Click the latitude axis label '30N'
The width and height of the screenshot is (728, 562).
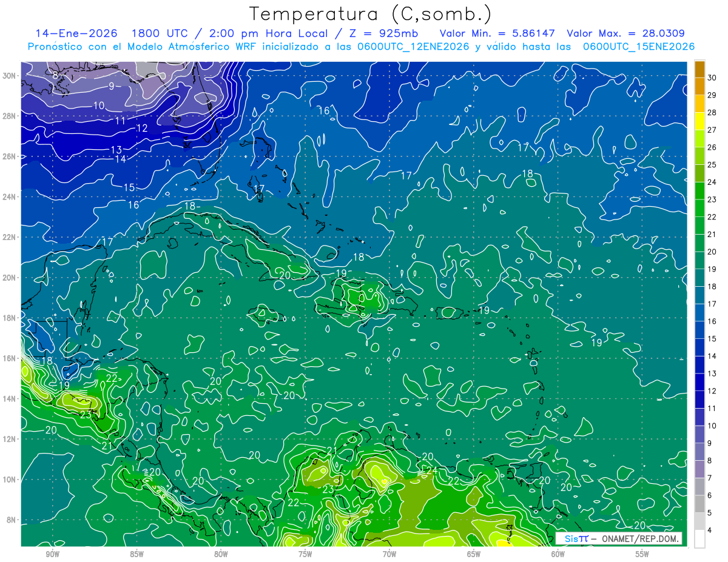10,75
